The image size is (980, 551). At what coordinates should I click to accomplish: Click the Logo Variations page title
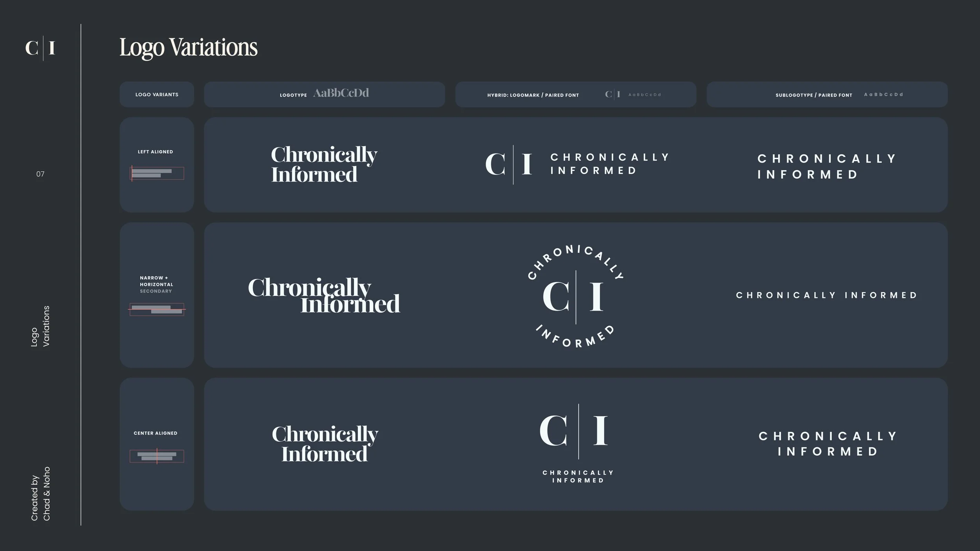[189, 47]
